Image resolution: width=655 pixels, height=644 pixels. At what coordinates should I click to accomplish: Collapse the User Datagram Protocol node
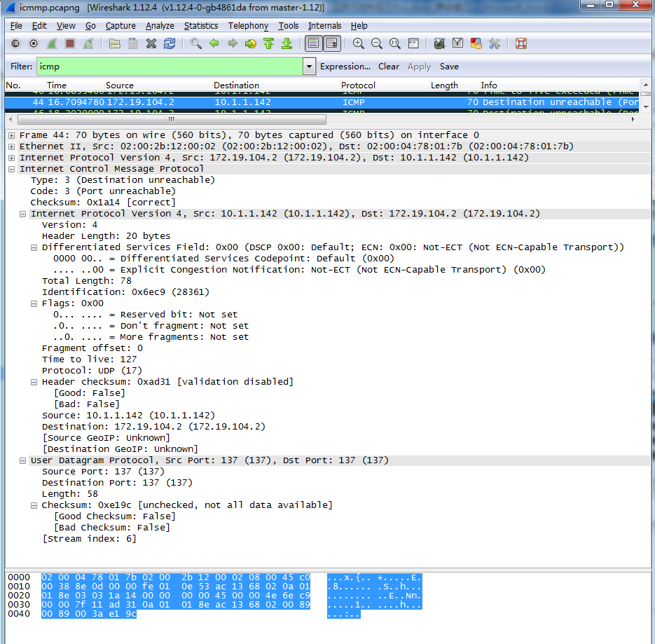(23, 460)
